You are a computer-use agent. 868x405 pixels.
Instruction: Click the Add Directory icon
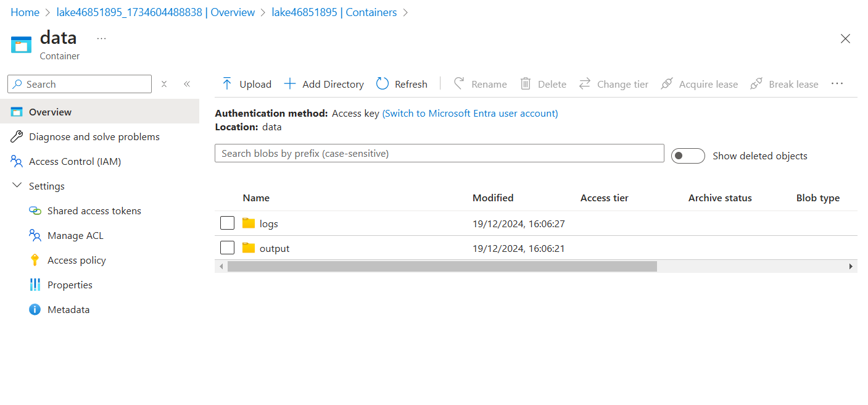[289, 83]
